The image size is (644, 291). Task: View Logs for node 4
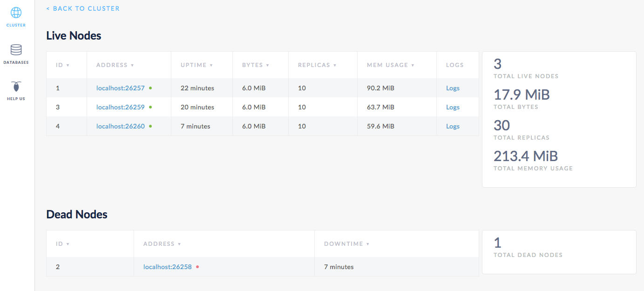453,126
